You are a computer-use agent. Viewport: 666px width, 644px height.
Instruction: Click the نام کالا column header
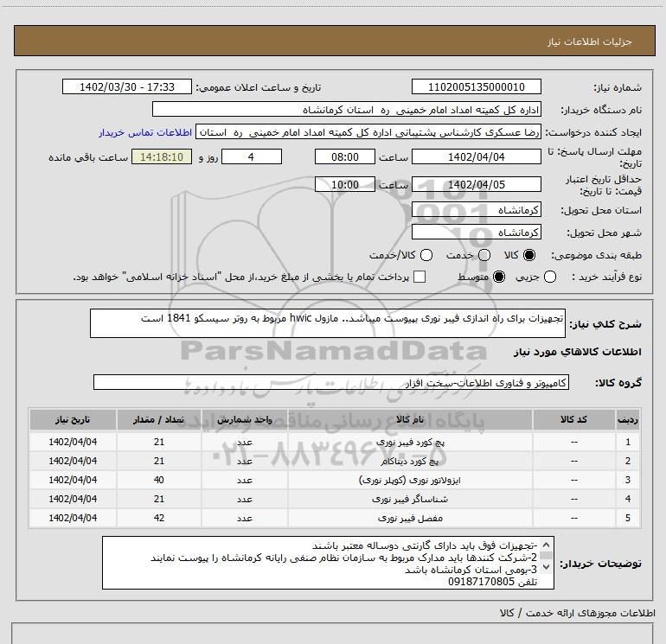(410, 420)
